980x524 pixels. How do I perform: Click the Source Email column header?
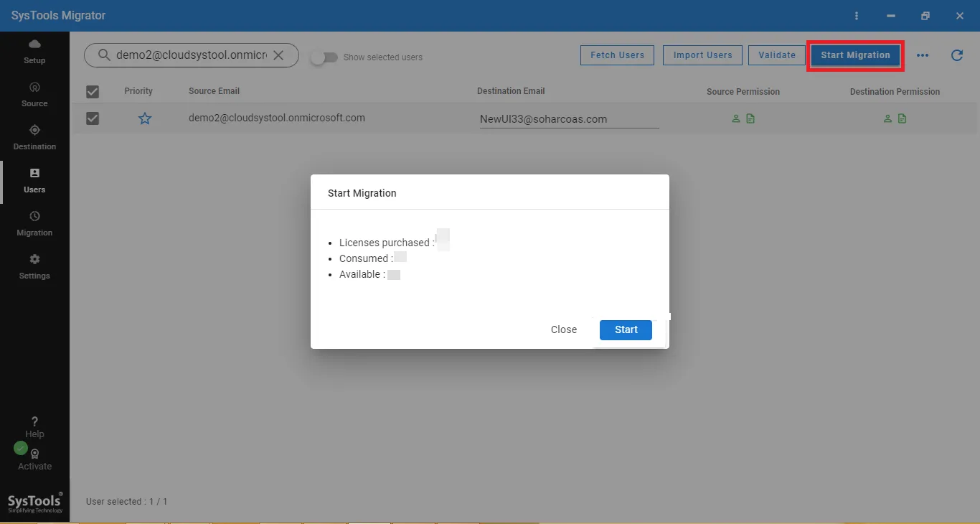click(214, 91)
